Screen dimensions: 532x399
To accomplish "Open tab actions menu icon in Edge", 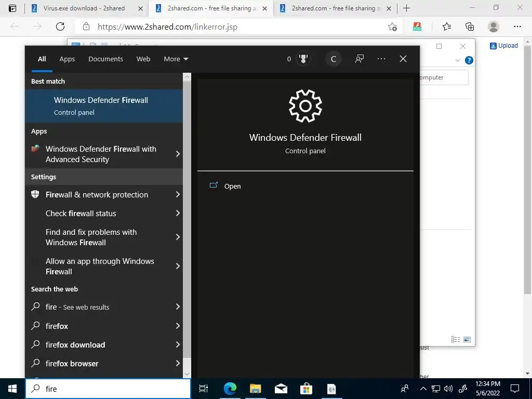I will click(x=12, y=8).
